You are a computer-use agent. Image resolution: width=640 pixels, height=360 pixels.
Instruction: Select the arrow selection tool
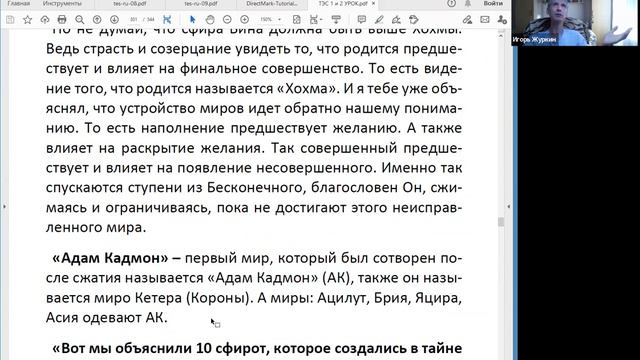192,20
